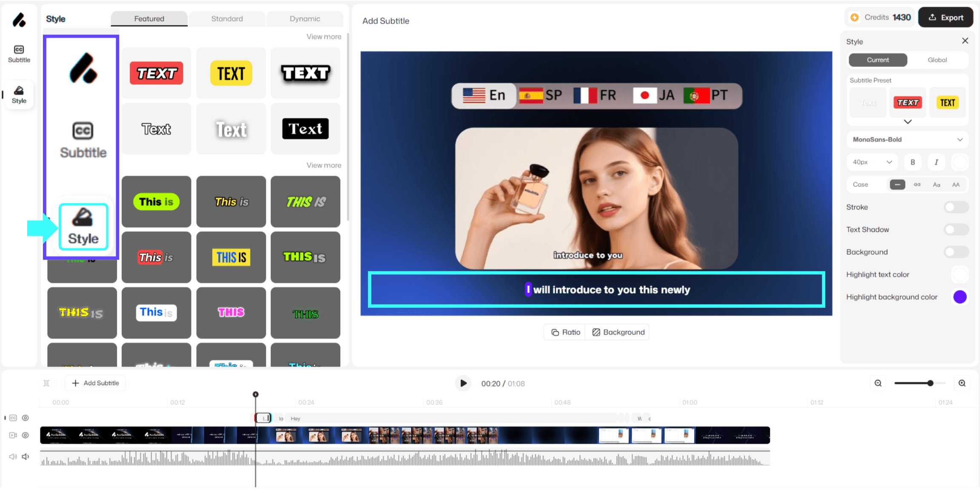The width and height of the screenshot is (980, 492).
Task: Switch to the Dynamic style tab
Action: (305, 19)
